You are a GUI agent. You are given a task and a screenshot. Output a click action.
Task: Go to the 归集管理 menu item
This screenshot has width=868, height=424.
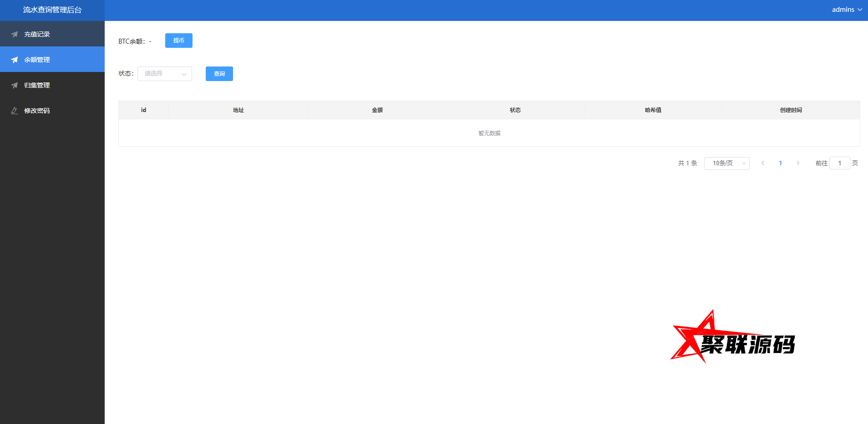[x=52, y=85]
